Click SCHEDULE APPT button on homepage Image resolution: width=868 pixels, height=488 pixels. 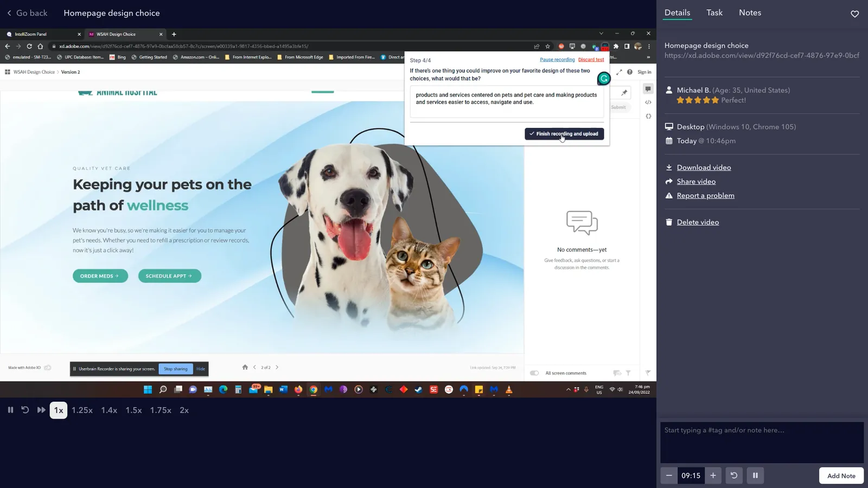pos(169,276)
